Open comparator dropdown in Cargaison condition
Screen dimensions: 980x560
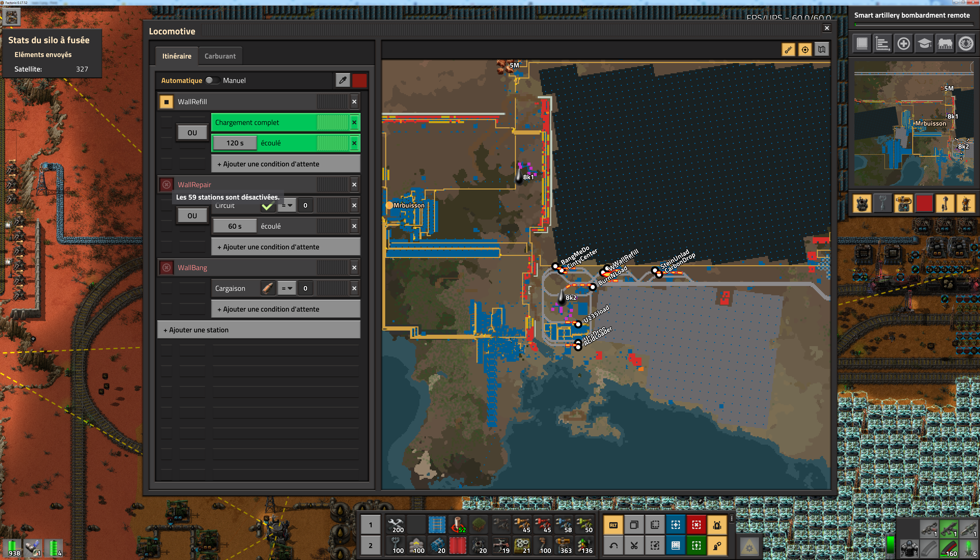287,289
